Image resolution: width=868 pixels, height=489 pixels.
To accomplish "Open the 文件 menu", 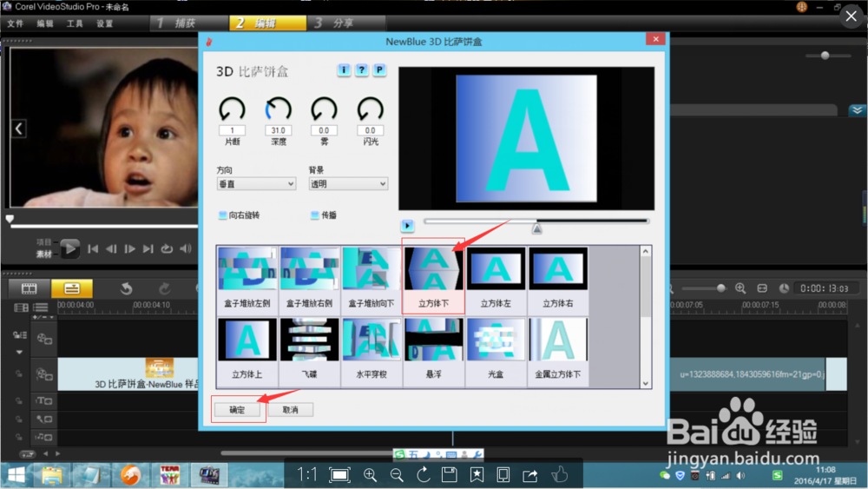I will [x=16, y=23].
